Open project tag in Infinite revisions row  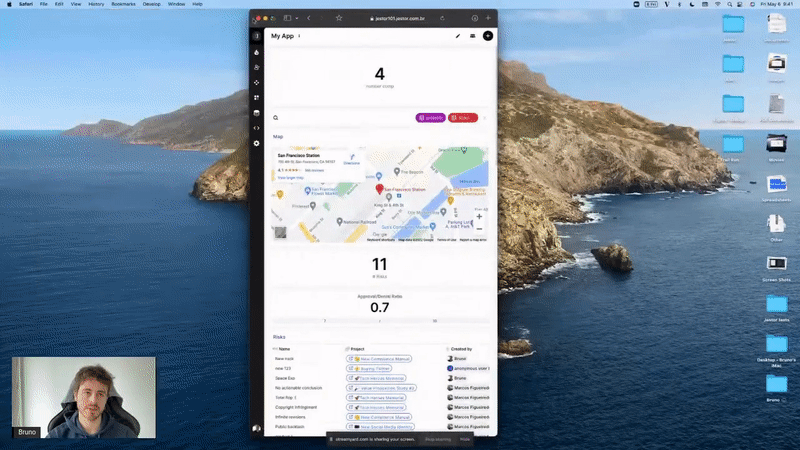379,417
